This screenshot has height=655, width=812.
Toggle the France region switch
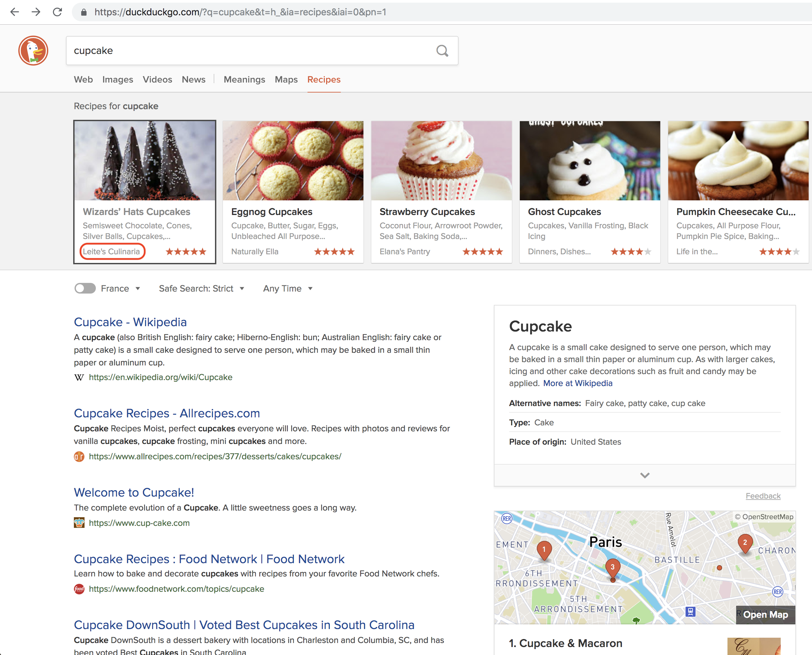85,289
